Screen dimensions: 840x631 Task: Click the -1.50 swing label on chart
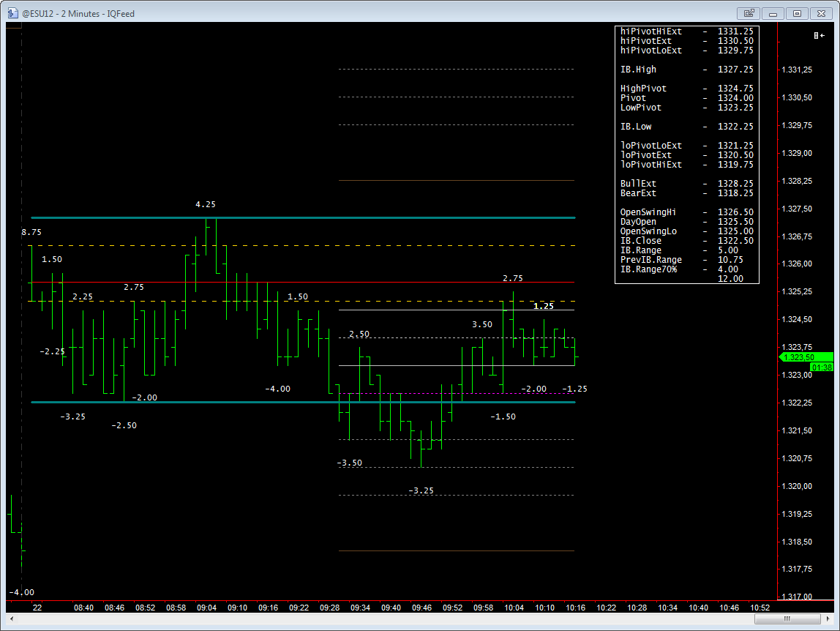click(503, 417)
